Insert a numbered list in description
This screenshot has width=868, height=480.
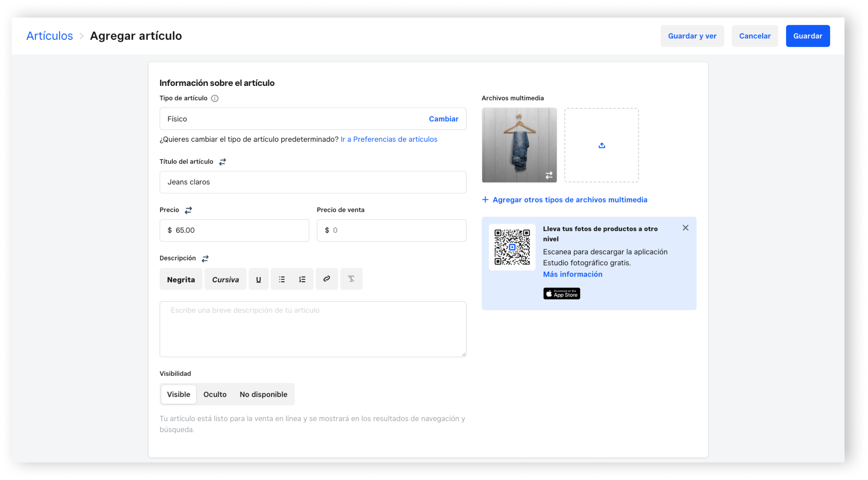point(302,279)
